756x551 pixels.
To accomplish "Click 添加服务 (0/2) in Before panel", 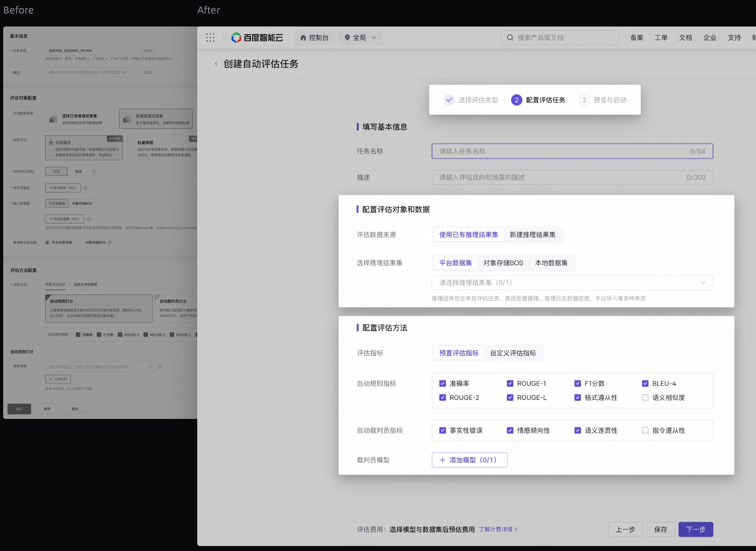I will click(x=63, y=188).
